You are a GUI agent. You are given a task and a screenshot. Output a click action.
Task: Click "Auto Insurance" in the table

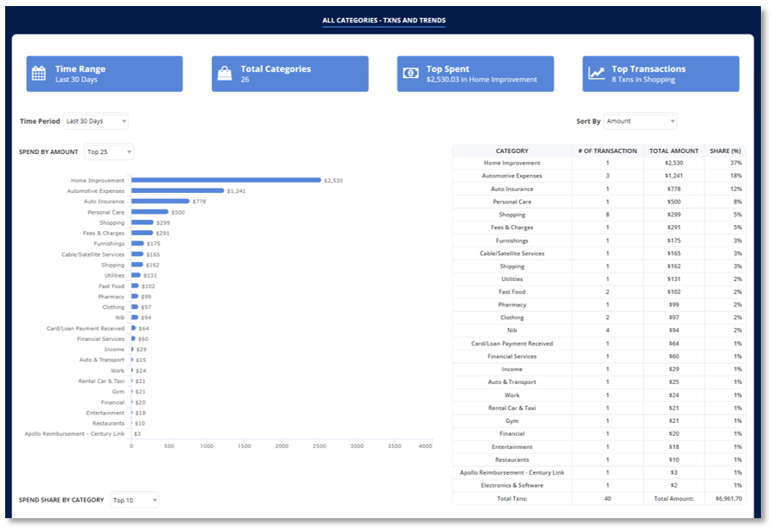tap(512, 189)
